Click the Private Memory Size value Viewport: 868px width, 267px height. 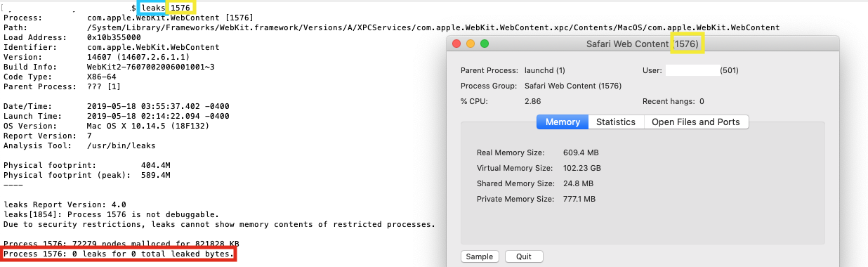(x=579, y=199)
